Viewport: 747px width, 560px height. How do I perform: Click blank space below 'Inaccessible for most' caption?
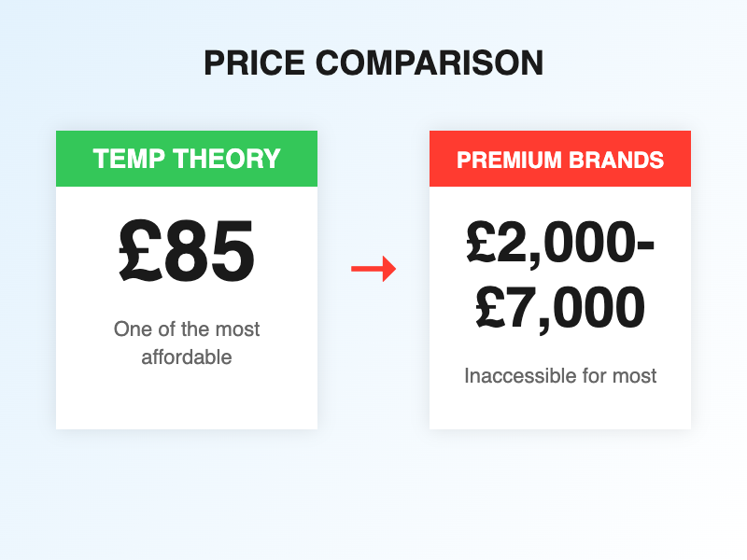click(560, 409)
